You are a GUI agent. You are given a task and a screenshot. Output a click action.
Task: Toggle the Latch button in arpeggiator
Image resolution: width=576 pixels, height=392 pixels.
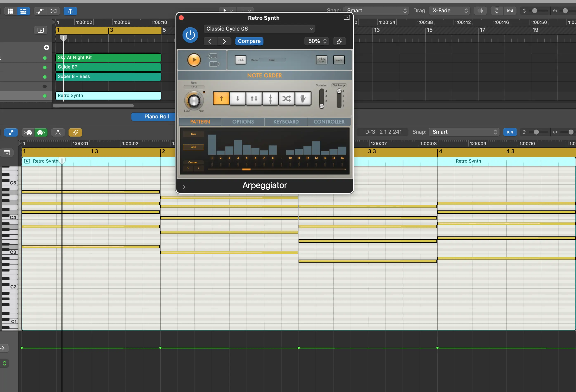240,60
